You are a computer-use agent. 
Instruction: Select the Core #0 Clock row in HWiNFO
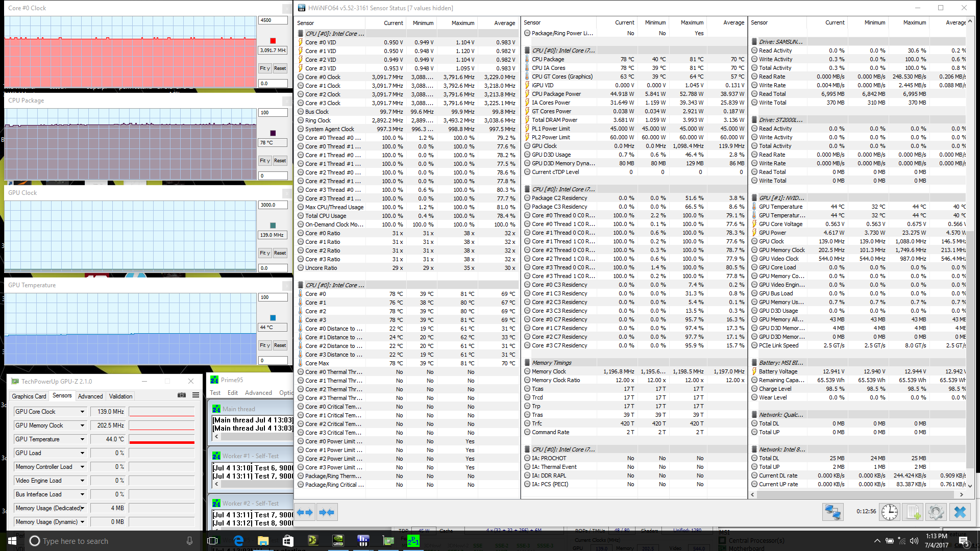tap(407, 77)
